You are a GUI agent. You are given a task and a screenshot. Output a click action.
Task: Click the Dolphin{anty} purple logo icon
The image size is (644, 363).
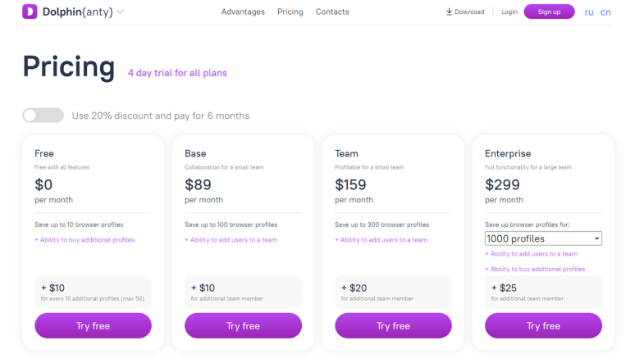pyautogui.click(x=30, y=11)
